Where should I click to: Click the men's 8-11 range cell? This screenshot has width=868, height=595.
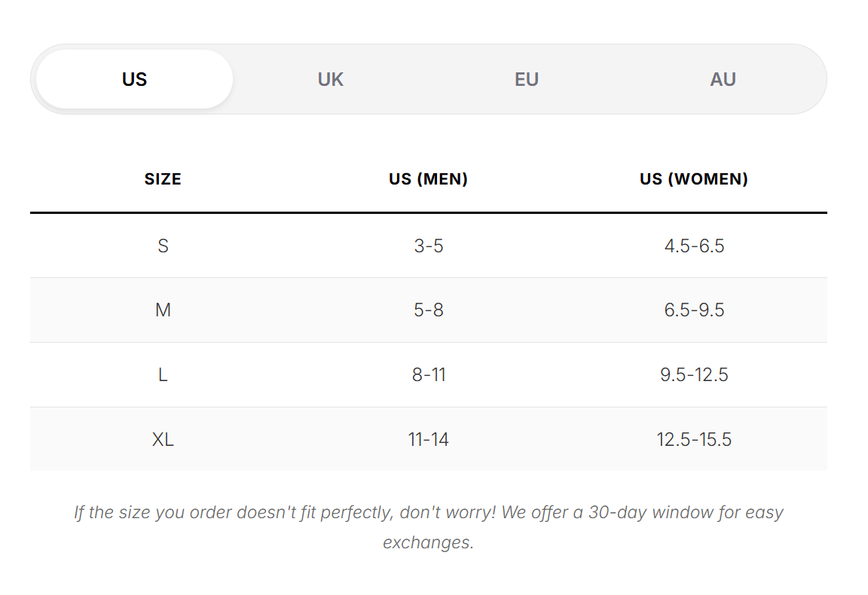[429, 375]
